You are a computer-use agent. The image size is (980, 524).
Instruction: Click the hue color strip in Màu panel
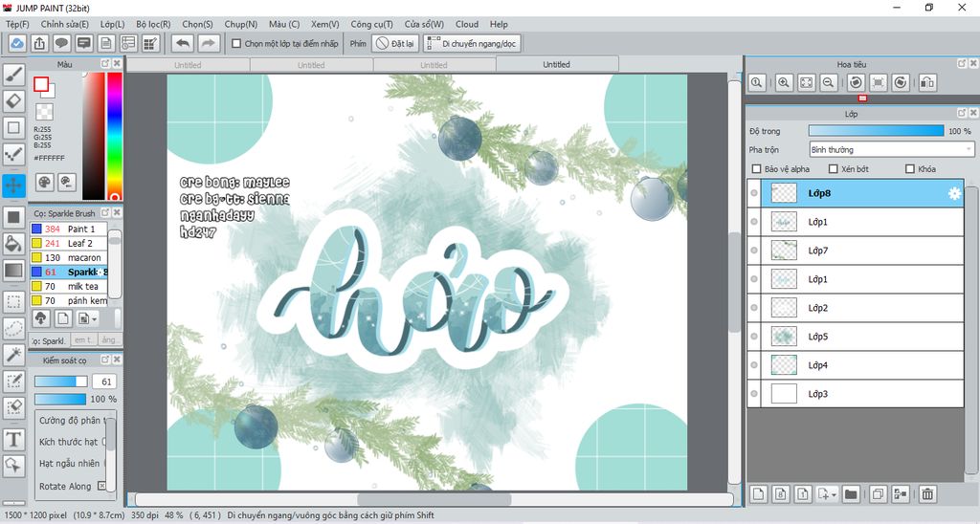pos(115,136)
